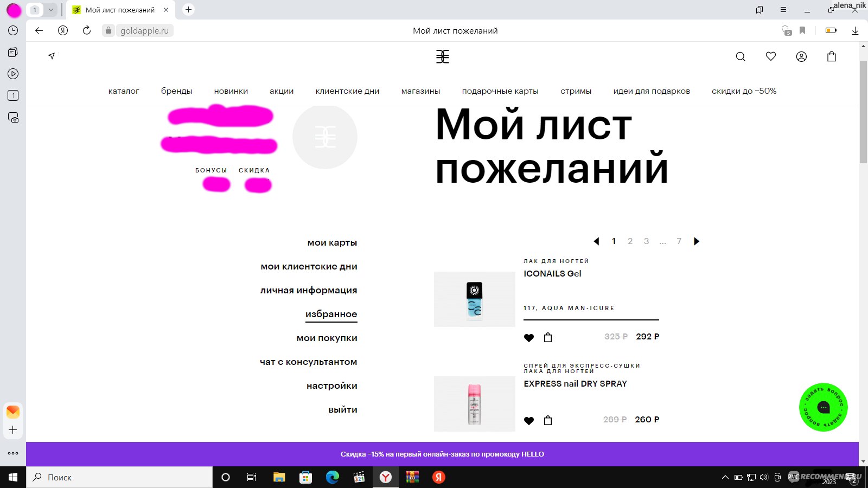
Task: Click the location arrow icon in header
Action: [x=52, y=56]
